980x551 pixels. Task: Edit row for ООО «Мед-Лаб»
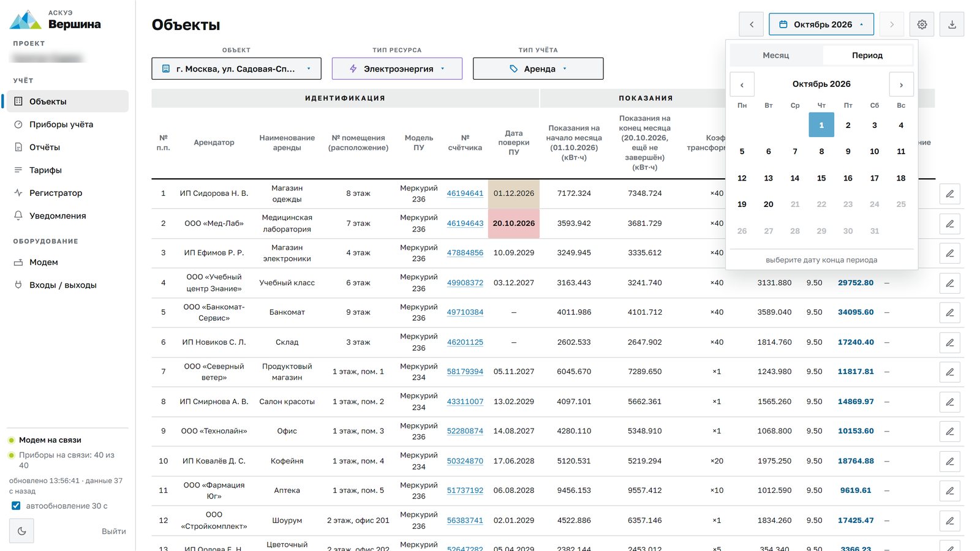(x=949, y=223)
